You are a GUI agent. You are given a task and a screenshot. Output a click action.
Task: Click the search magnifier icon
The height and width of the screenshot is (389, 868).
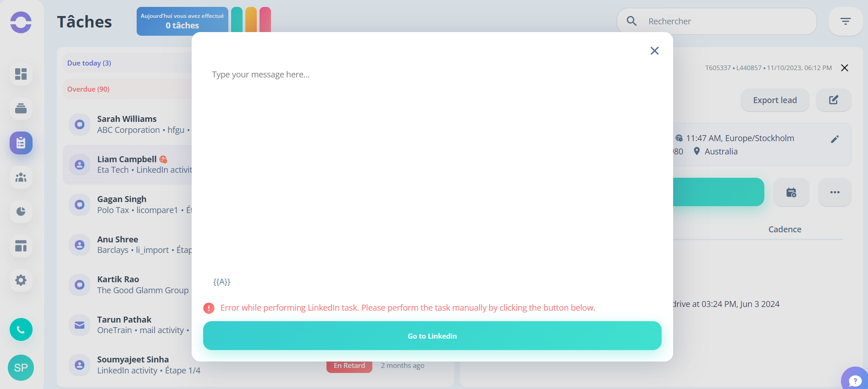coord(631,21)
